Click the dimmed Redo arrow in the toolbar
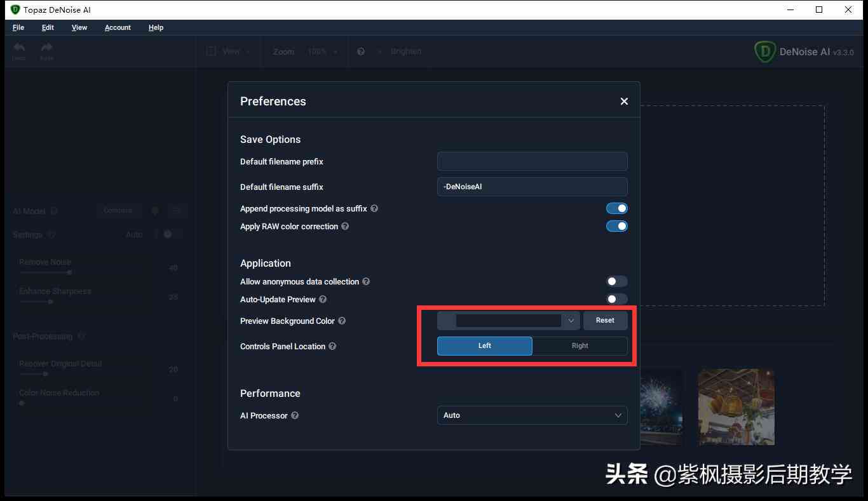Screen dimensions: 868x501 click(x=46, y=48)
